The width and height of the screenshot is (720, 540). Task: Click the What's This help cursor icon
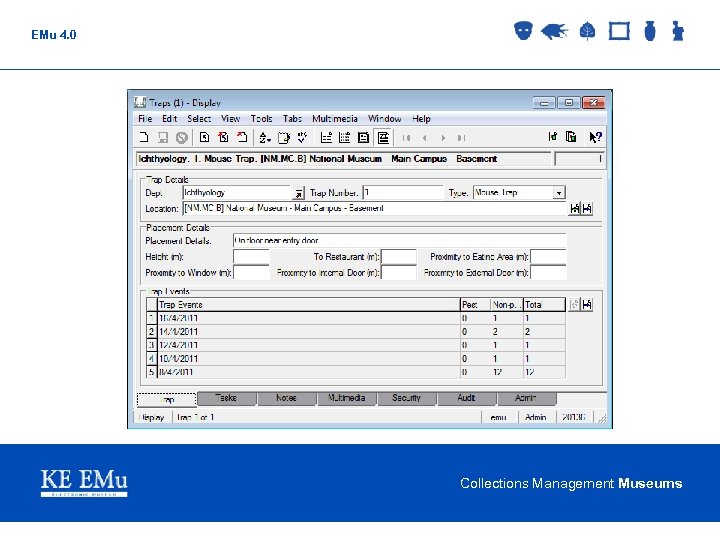(x=595, y=137)
